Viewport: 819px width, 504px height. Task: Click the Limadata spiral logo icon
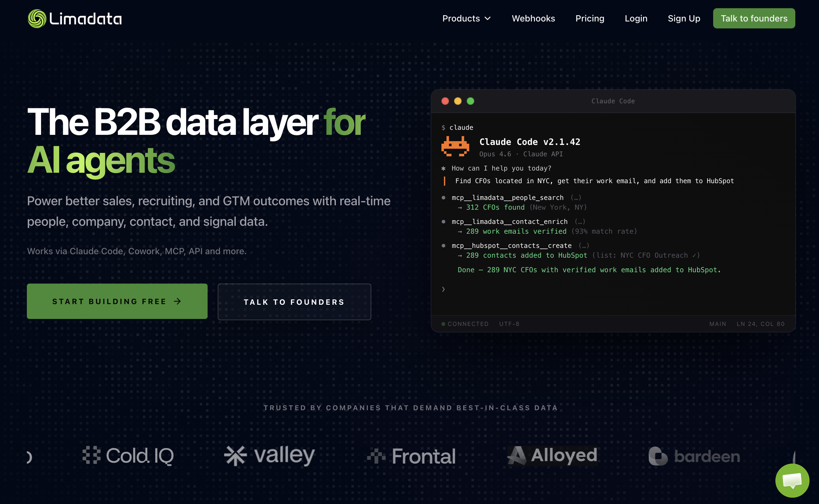[x=37, y=18]
